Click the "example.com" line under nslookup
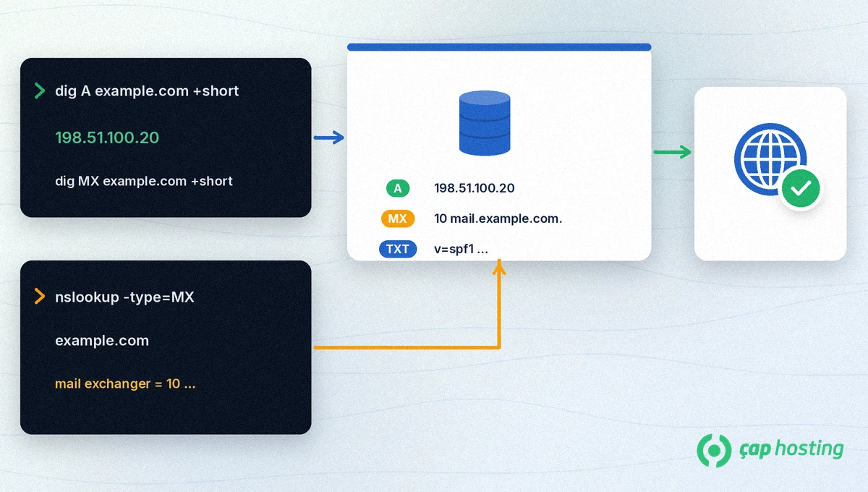868x492 pixels. pyautogui.click(x=102, y=341)
